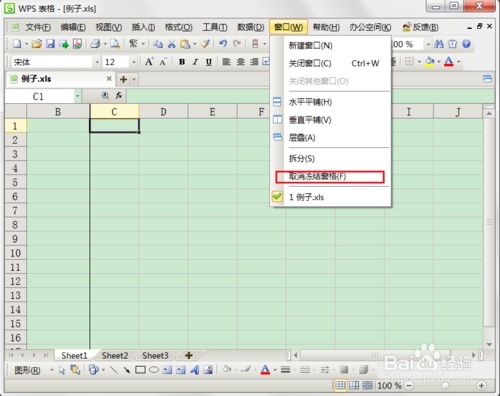
Task: Toggle right text alignment
Action: 254,62
